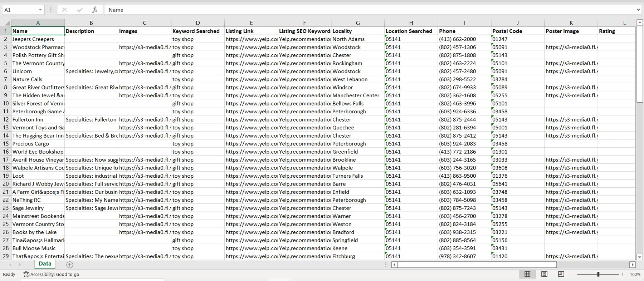Viewport: 644px width, 281px height.
Task: Click the 'Loot' name cell
Action: click(38, 176)
